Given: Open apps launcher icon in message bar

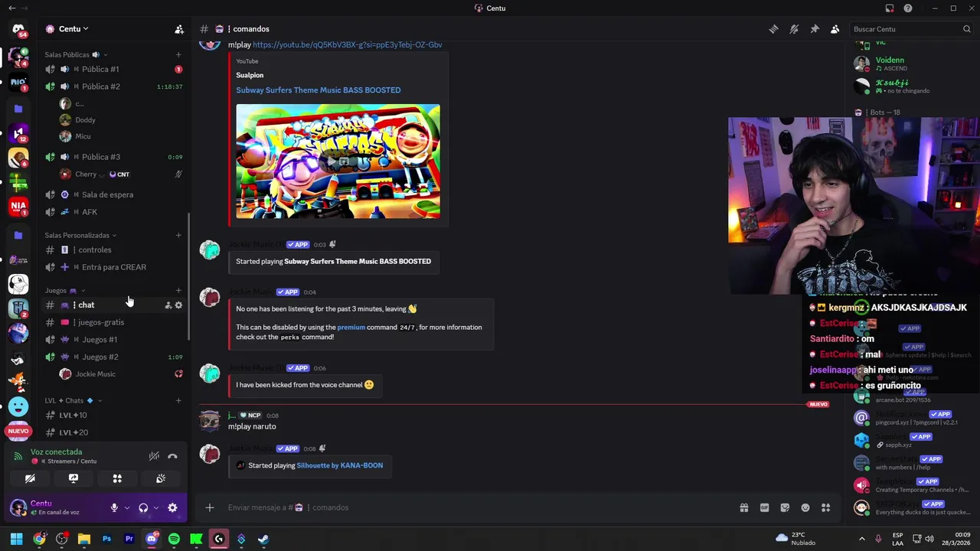Looking at the screenshot, I should pos(826,507).
